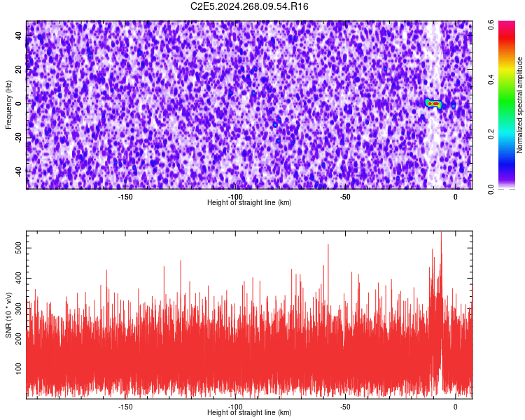Click the -40 tick on the frequency axis
The height and width of the screenshot is (420, 525).
tap(19, 171)
